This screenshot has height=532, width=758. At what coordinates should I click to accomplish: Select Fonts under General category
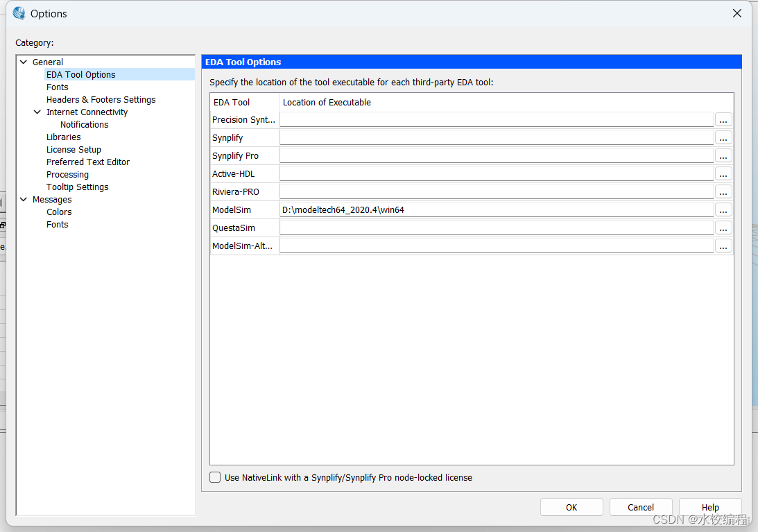point(57,87)
